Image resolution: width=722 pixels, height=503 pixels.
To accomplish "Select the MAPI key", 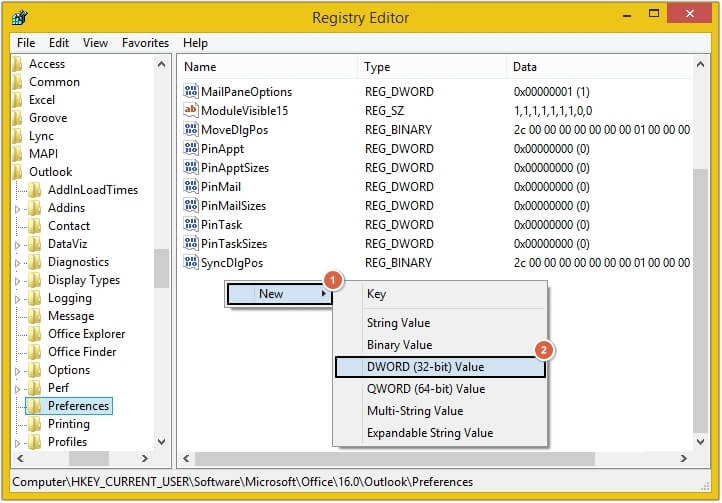I will coord(43,154).
